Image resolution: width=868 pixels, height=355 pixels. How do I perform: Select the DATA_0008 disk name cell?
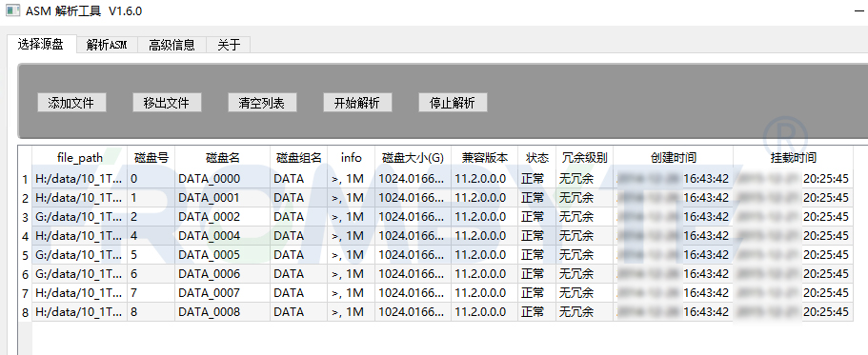pyautogui.click(x=223, y=312)
